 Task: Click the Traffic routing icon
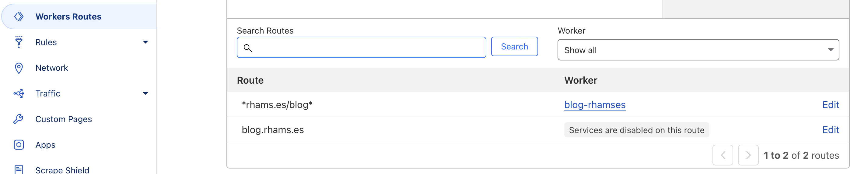click(19, 94)
